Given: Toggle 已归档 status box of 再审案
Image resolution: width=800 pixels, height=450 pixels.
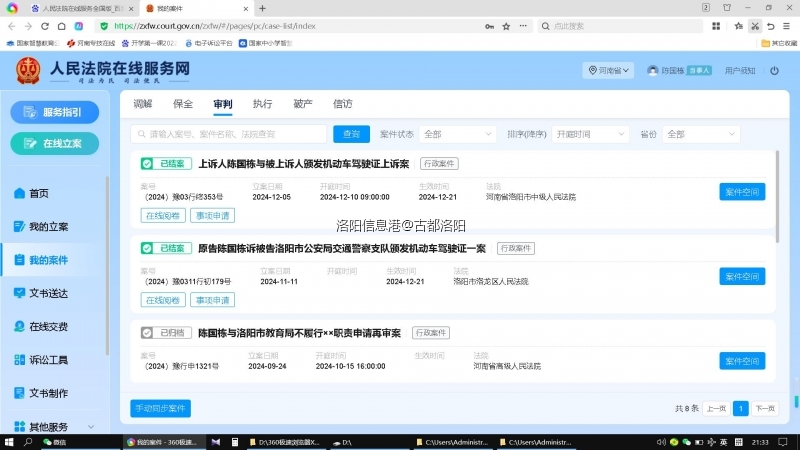Looking at the screenshot, I should (x=166, y=333).
